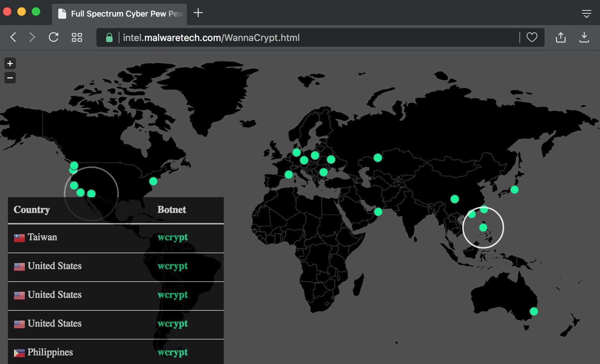Image resolution: width=600 pixels, height=364 pixels.
Task: Zoom out on the map
Action: 10,78
